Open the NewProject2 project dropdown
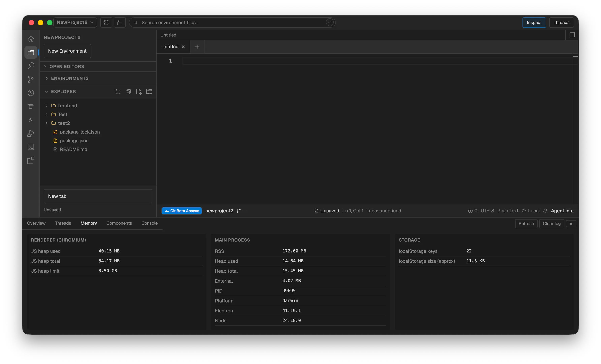 point(75,22)
